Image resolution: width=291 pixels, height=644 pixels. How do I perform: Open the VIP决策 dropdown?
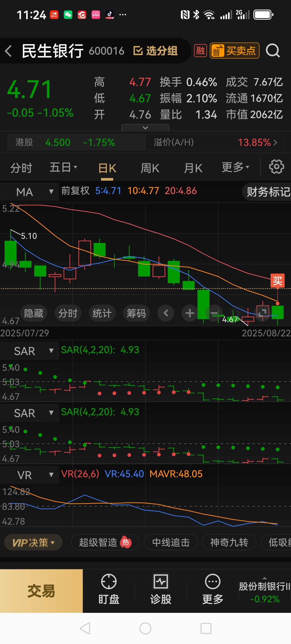(x=33, y=542)
